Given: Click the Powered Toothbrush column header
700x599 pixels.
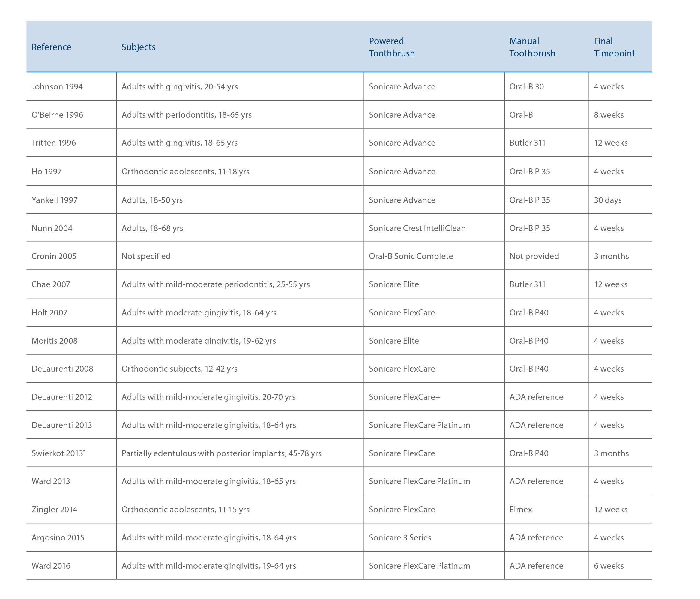Looking at the screenshot, I should pyautogui.click(x=392, y=47).
